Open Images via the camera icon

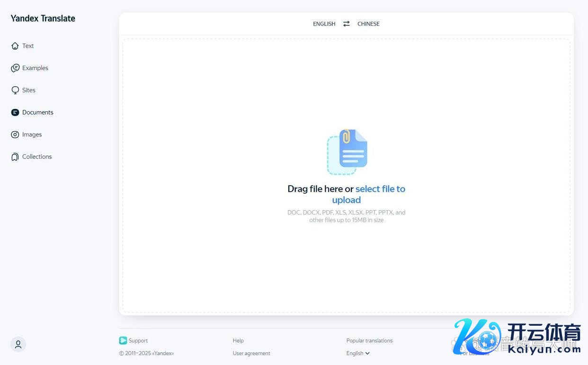(x=15, y=135)
